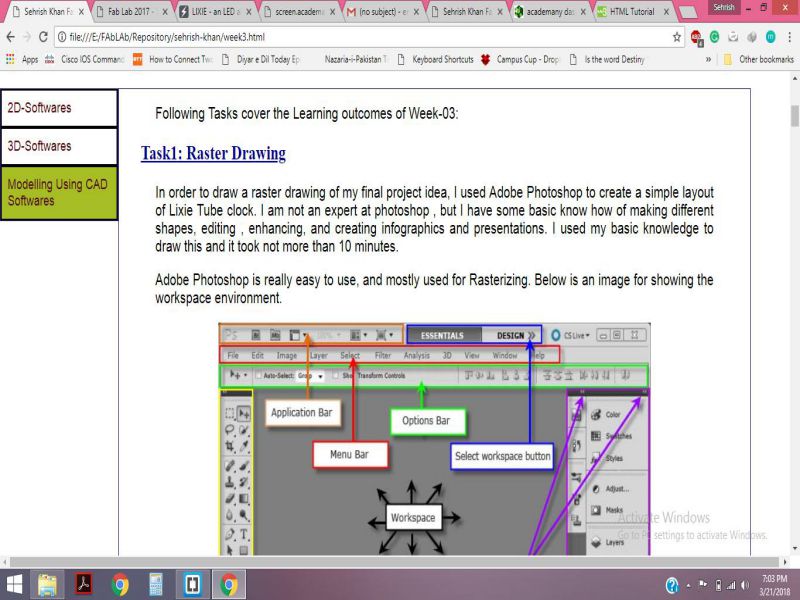
Task: Reload the week3.html page
Action: click(x=43, y=37)
